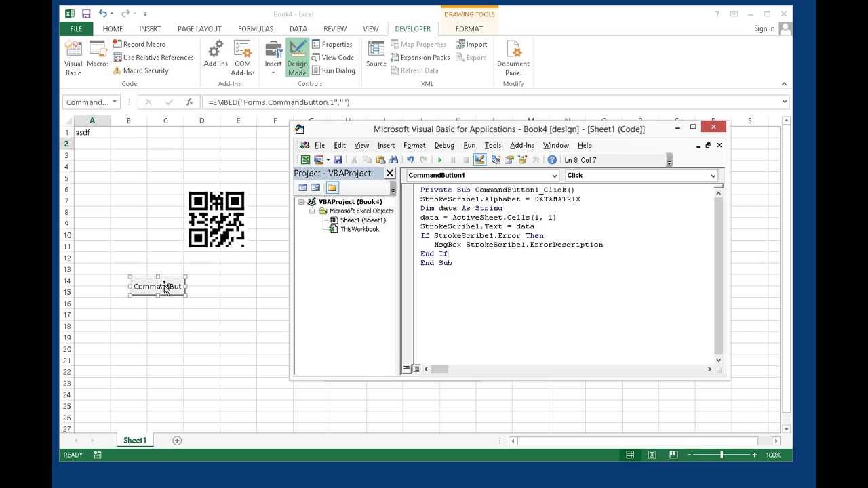This screenshot has height=488, width=868.
Task: Click the XML Import button
Action: pyautogui.click(x=471, y=44)
